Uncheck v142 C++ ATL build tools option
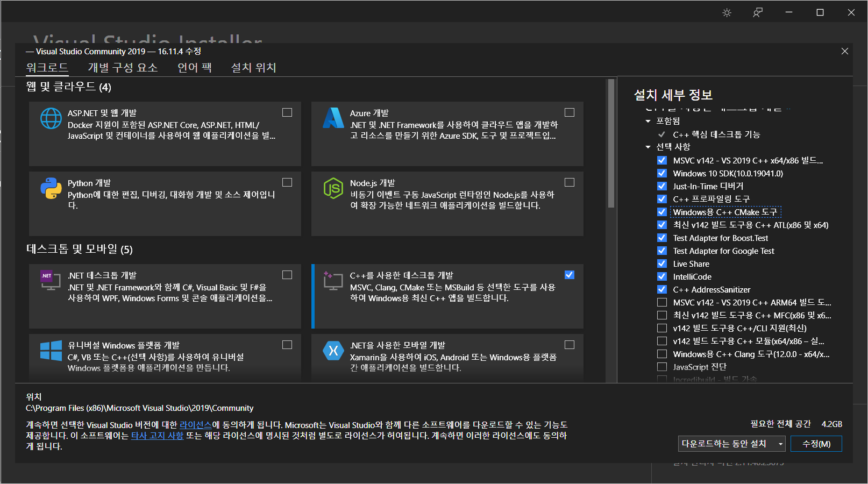Viewport: 868px width, 484px height. click(x=662, y=225)
